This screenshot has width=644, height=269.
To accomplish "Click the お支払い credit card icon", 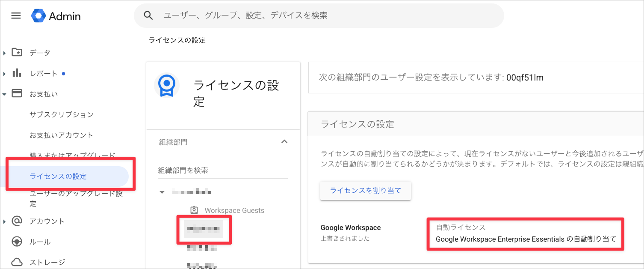I will tap(17, 93).
